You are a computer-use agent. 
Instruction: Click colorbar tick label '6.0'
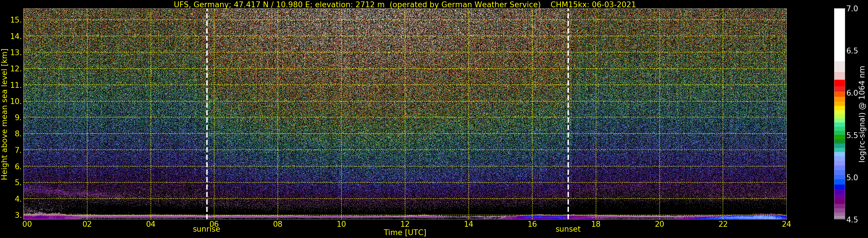pos(852,93)
